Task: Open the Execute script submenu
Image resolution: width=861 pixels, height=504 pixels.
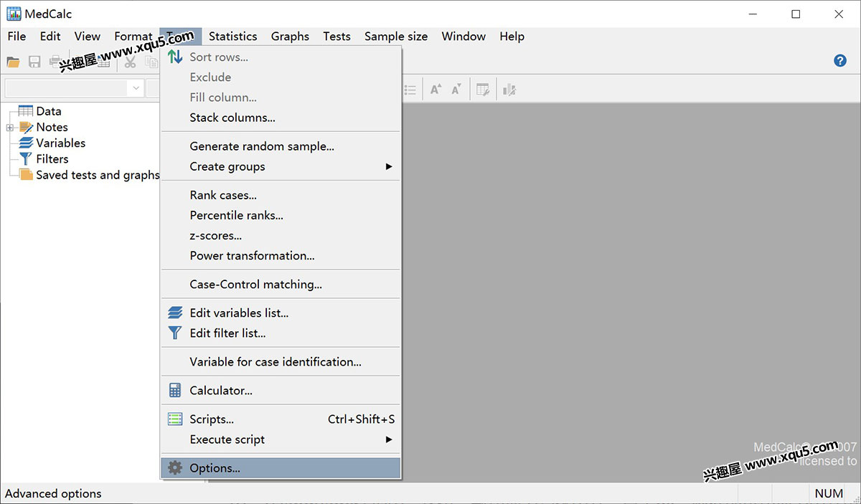Action: point(281,439)
